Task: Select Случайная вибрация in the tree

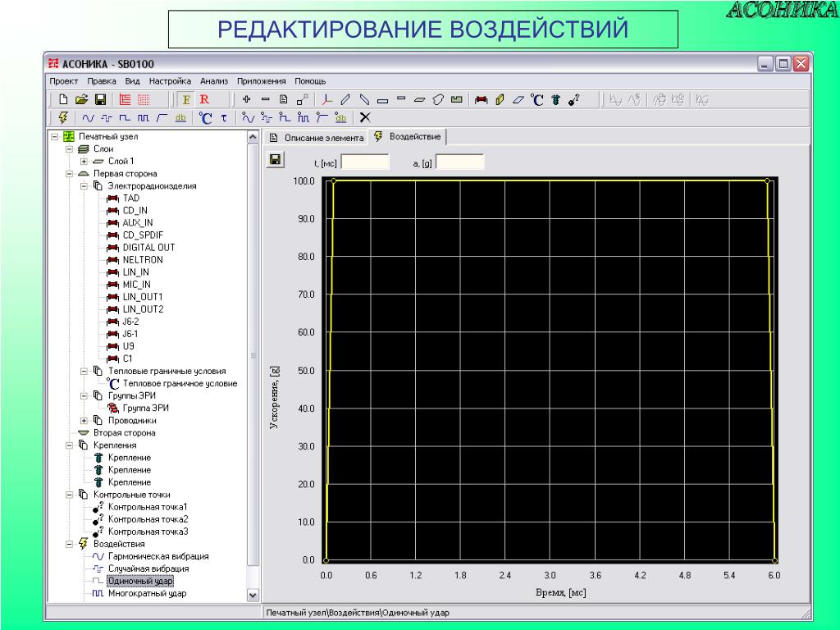Action: [148, 568]
